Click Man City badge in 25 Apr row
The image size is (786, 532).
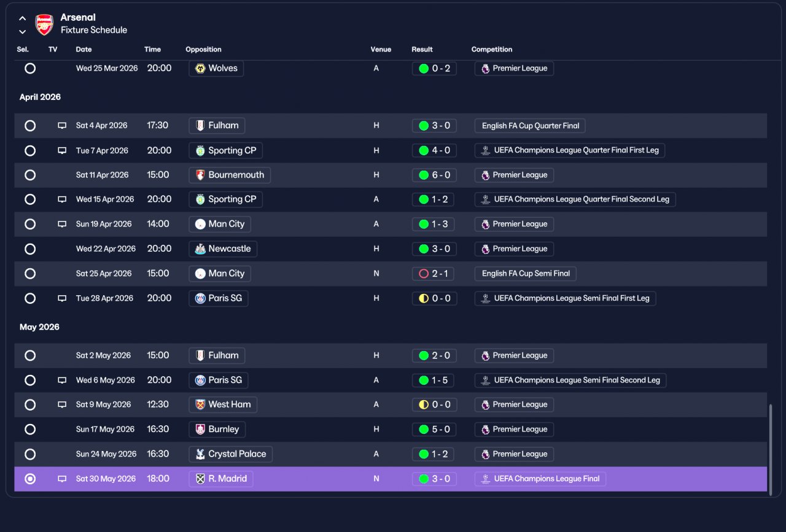coord(200,274)
